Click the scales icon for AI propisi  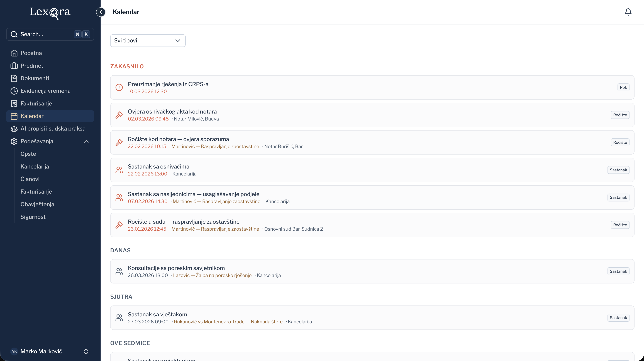point(14,129)
